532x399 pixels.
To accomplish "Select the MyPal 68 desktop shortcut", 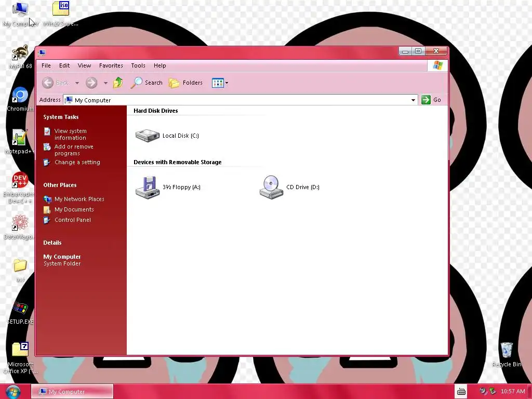I will click(x=20, y=57).
